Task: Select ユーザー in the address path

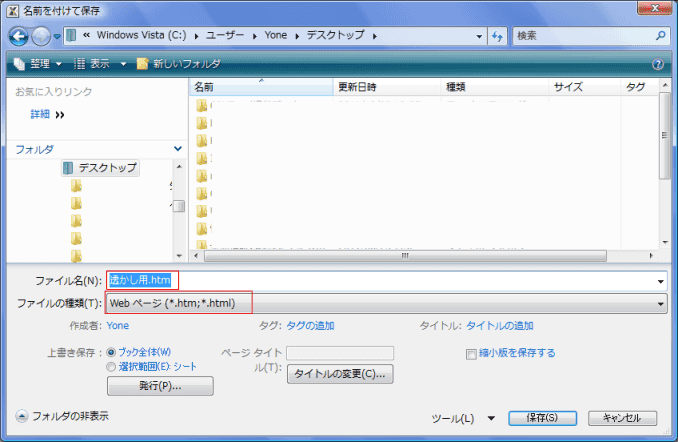Action: pos(225,35)
